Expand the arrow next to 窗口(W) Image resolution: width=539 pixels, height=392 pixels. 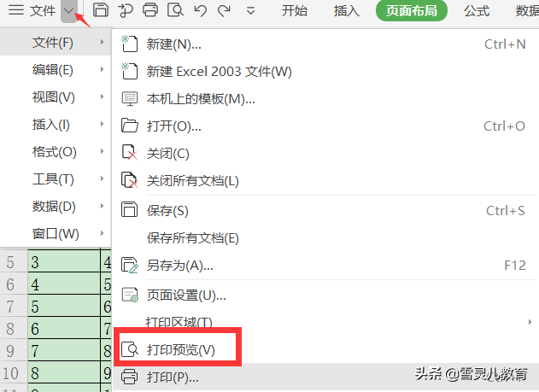click(103, 233)
